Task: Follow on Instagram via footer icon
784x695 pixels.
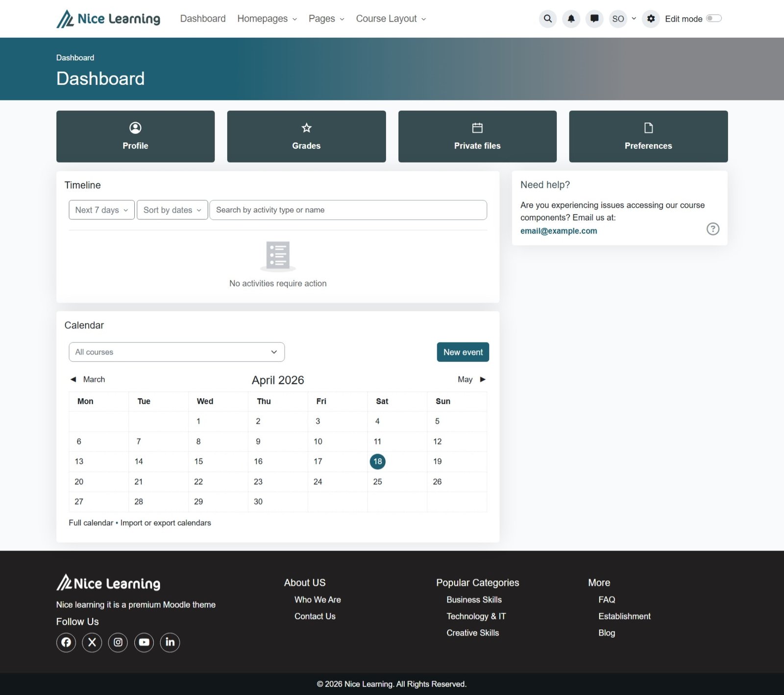Action: pyautogui.click(x=118, y=642)
